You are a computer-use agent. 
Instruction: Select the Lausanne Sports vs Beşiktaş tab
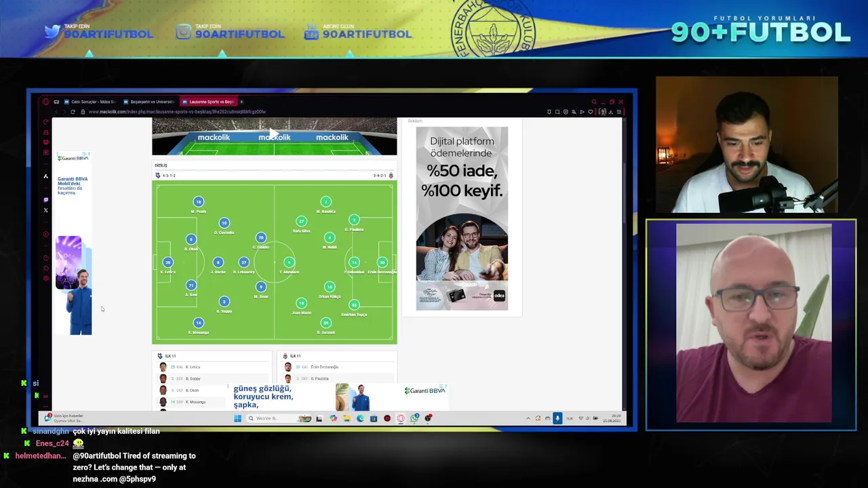tap(208, 102)
